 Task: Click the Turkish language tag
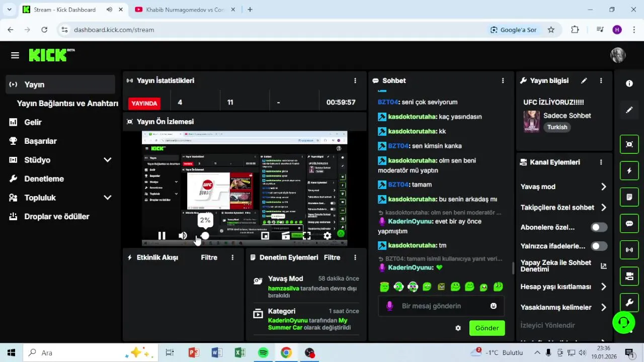557,127
